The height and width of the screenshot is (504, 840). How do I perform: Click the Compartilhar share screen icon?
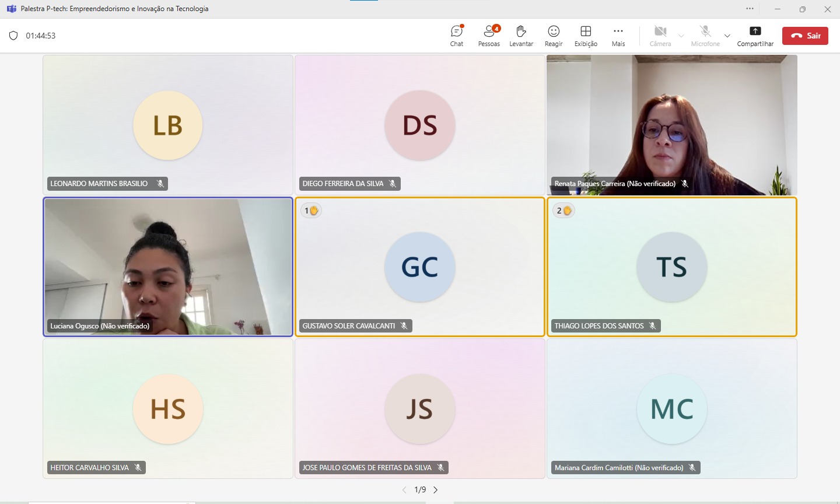[x=755, y=32]
